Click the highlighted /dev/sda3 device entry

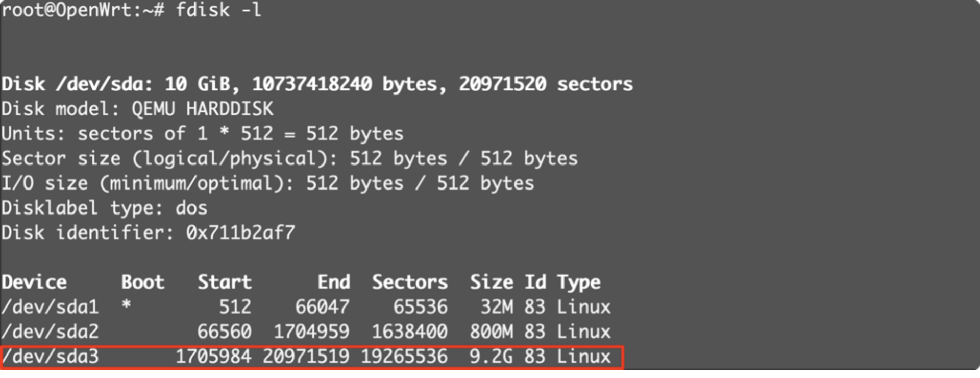(x=50, y=357)
